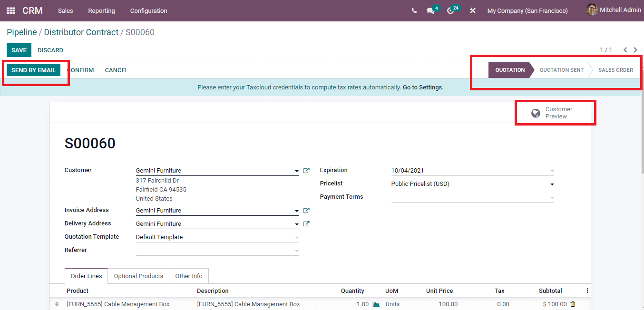Expand the Pricelist dropdown

(x=552, y=184)
